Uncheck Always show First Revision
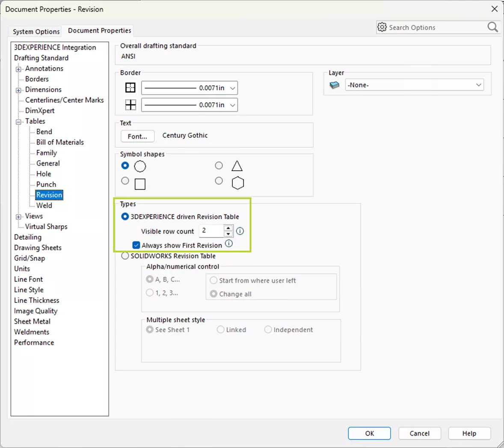Viewport: 504px width, 448px height. [136, 245]
